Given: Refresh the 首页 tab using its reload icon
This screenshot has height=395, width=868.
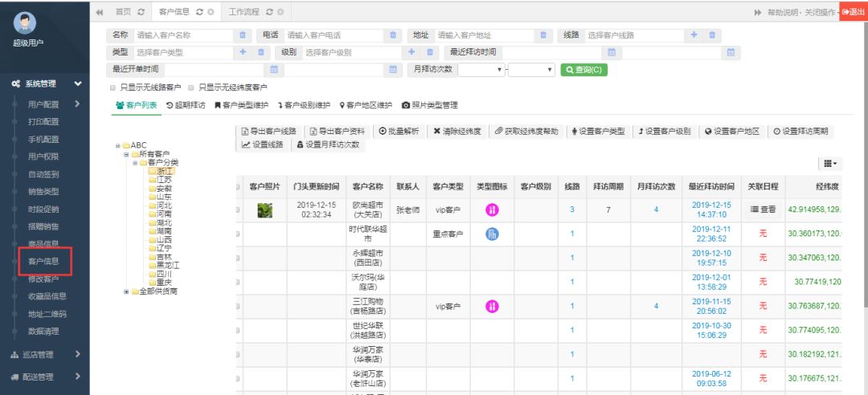Looking at the screenshot, I should [141, 12].
